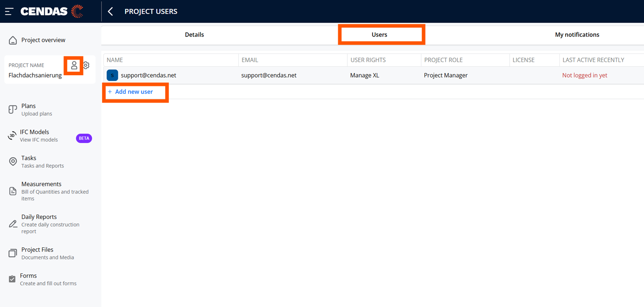Click the Daily Reports pencil icon

click(x=13, y=224)
